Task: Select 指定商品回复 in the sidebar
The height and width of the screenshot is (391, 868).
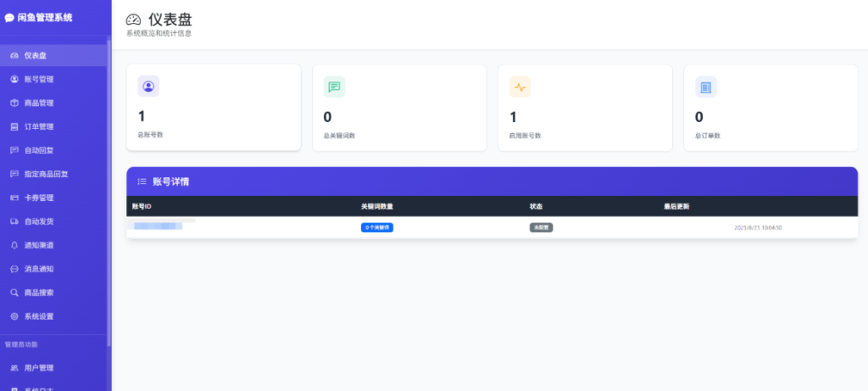Action: [46, 175]
